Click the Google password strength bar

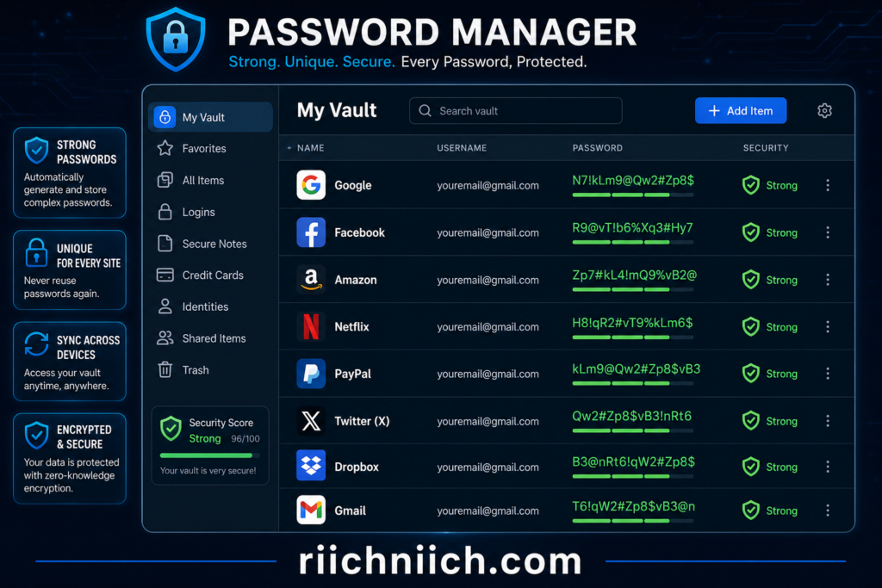[633, 195]
